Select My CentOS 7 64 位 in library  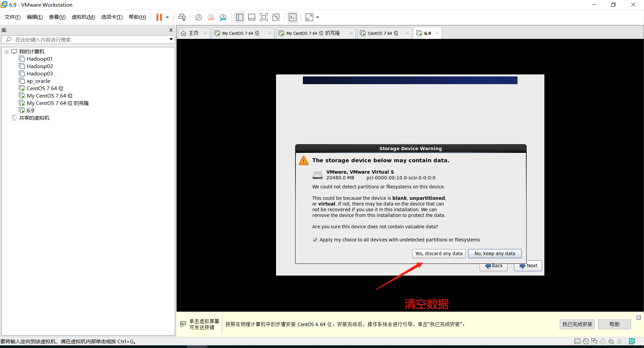(x=50, y=96)
